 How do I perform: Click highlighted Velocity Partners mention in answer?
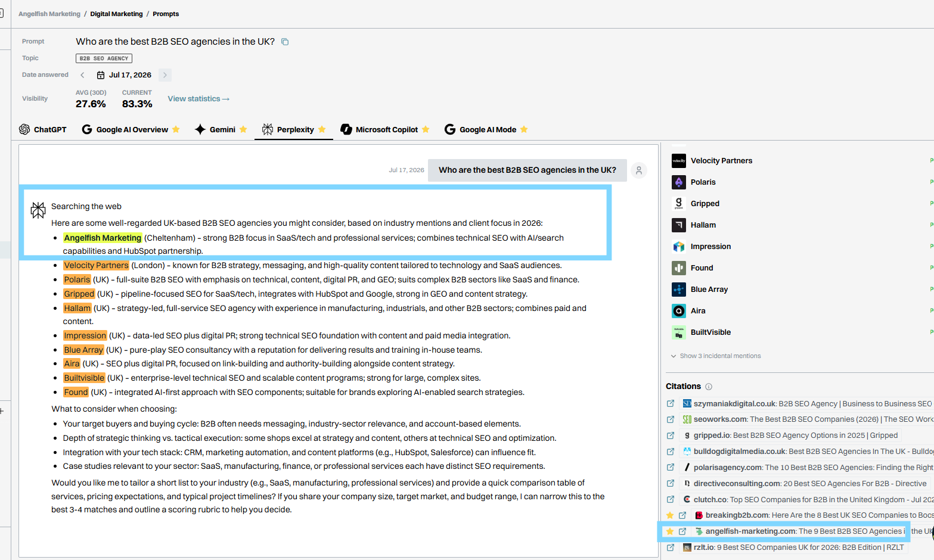pyautogui.click(x=96, y=265)
